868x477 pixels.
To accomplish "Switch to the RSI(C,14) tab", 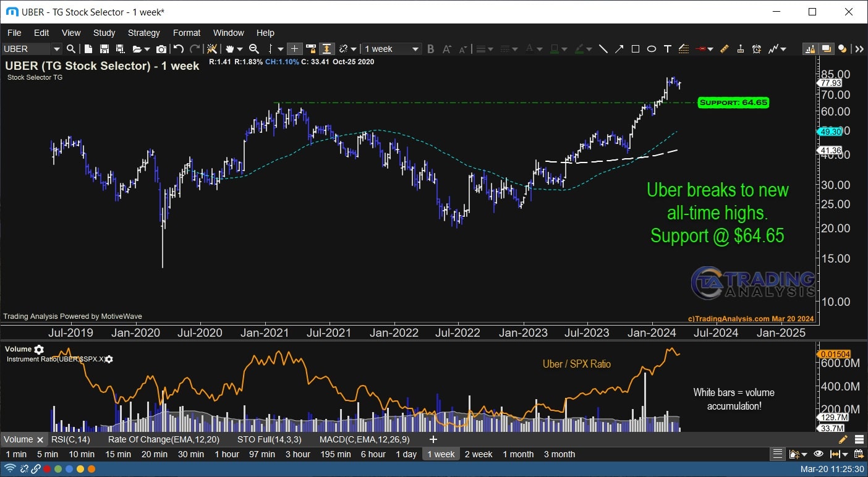I will [70, 439].
